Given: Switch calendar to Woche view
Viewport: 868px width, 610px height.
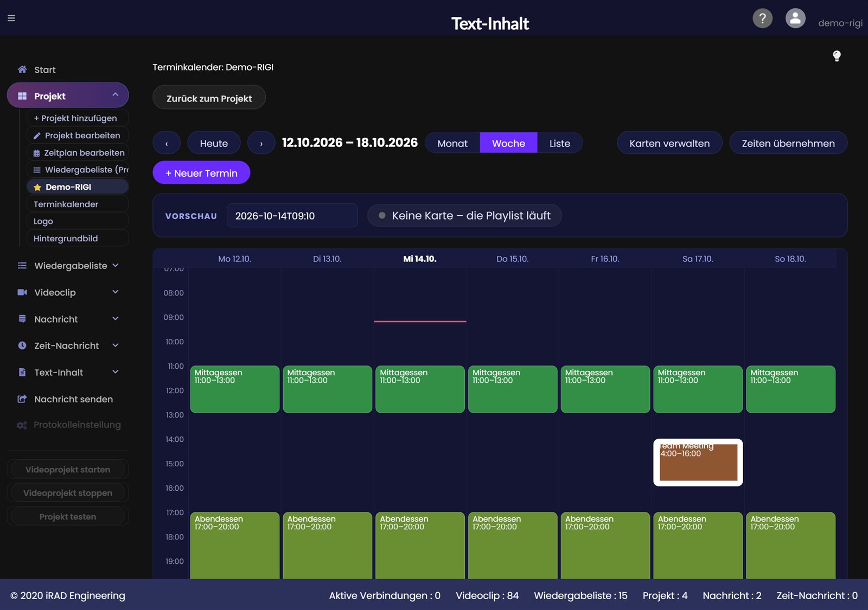Looking at the screenshot, I should pyautogui.click(x=508, y=143).
